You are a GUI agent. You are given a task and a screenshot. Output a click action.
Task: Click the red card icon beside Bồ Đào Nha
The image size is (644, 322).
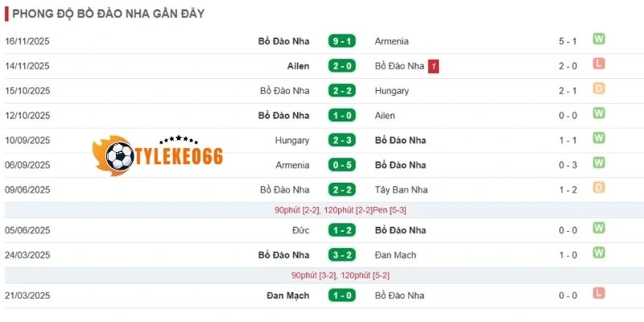tap(433, 66)
